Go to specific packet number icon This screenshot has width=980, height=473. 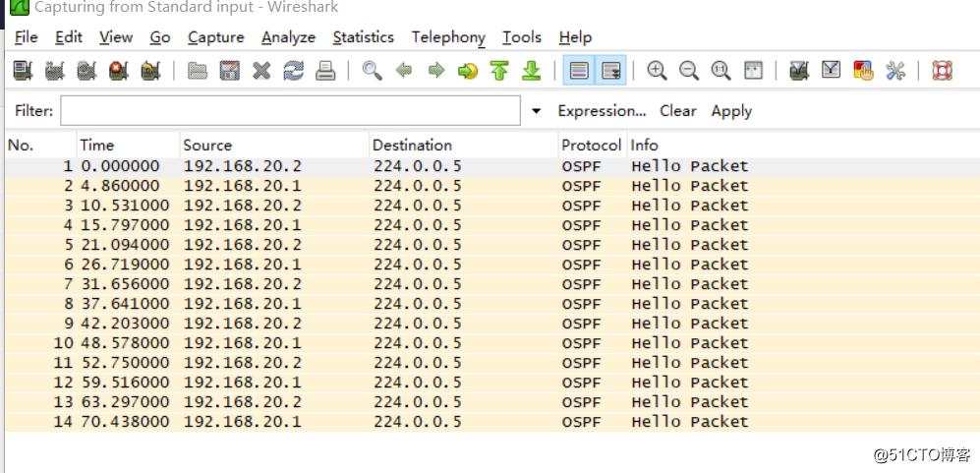click(468, 71)
